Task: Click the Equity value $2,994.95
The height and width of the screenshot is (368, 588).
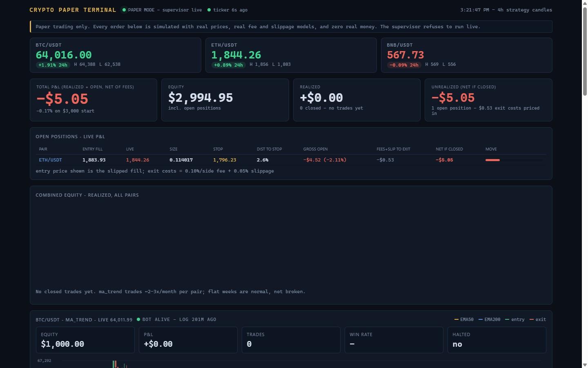Action: (x=200, y=98)
